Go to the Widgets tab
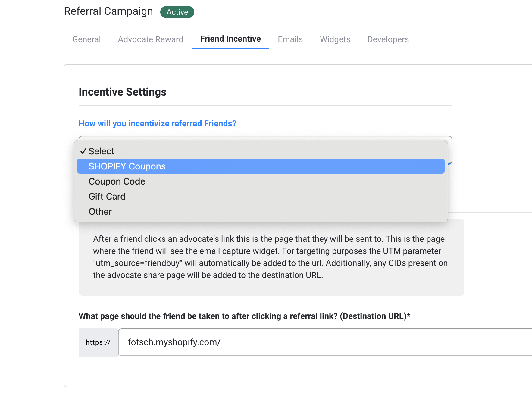 (x=335, y=39)
